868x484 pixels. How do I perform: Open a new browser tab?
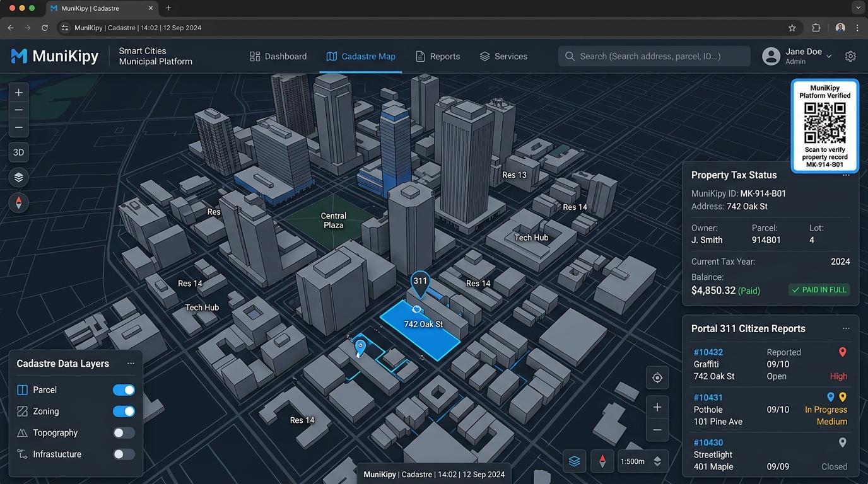click(x=168, y=8)
